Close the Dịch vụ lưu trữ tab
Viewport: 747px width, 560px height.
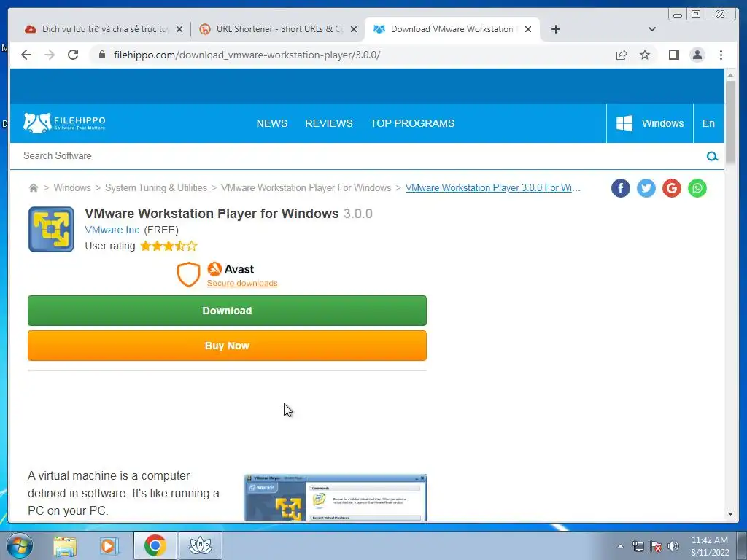pos(179,29)
